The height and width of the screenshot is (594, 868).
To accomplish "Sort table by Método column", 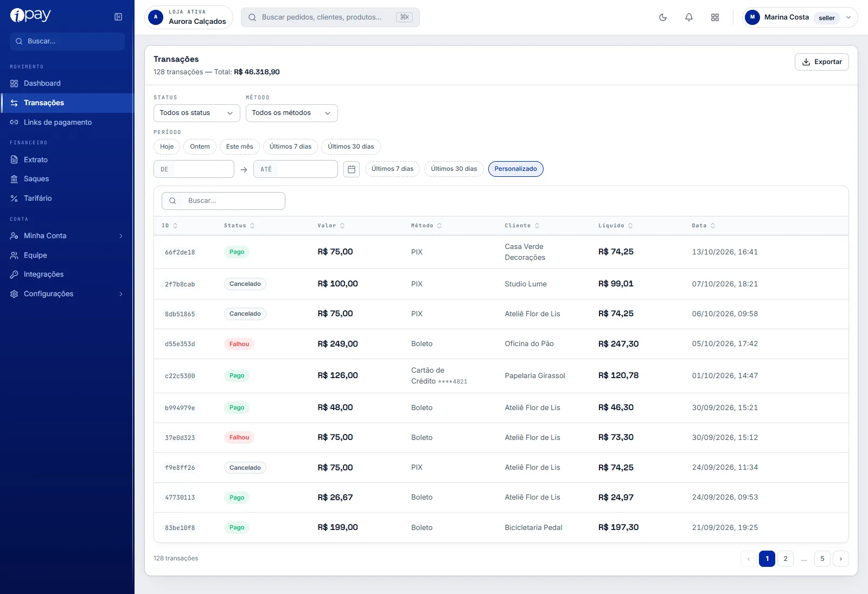I will [x=426, y=226].
